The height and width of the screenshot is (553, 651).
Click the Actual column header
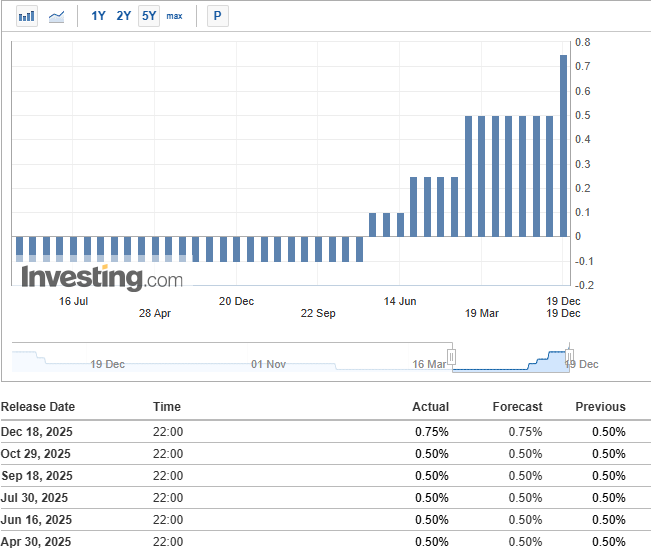click(431, 406)
